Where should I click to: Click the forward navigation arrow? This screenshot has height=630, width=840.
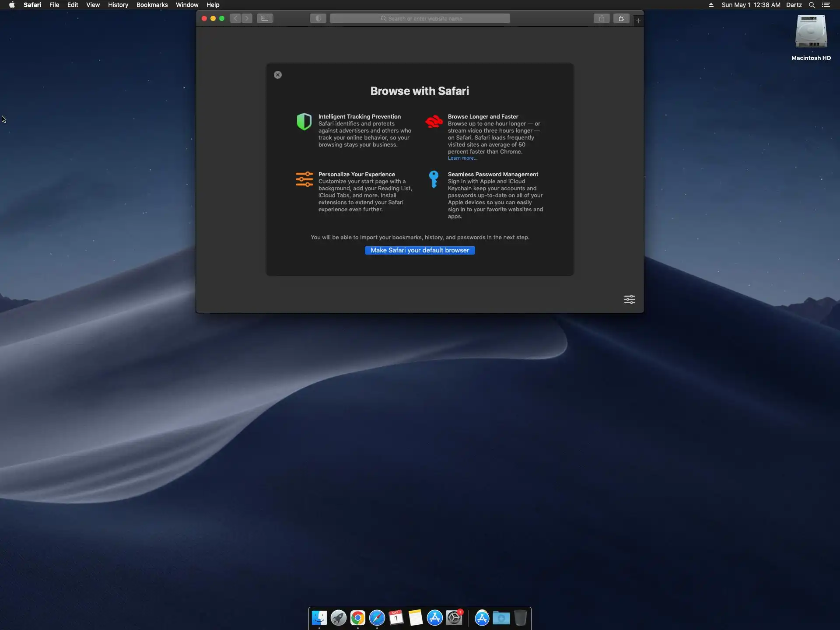(247, 18)
